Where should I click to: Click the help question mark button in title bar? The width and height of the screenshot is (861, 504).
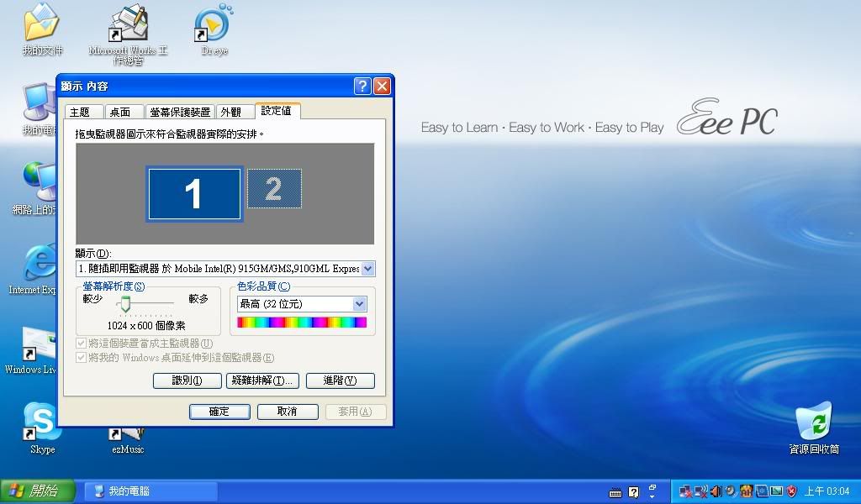[362, 86]
